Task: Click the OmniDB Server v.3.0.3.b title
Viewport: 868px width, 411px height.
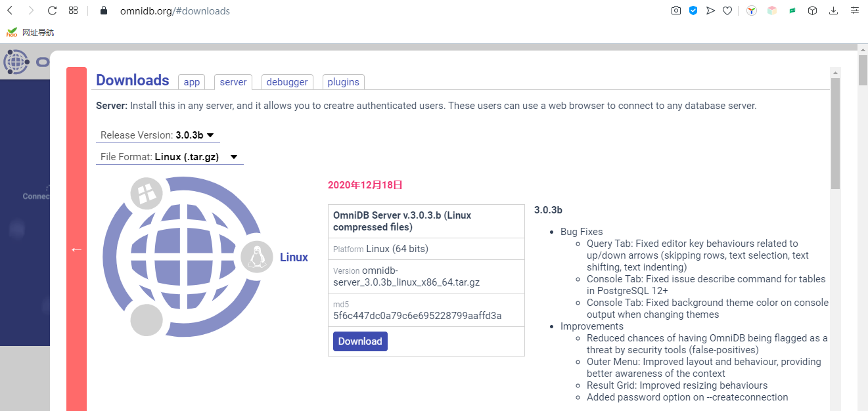Action: tap(402, 221)
